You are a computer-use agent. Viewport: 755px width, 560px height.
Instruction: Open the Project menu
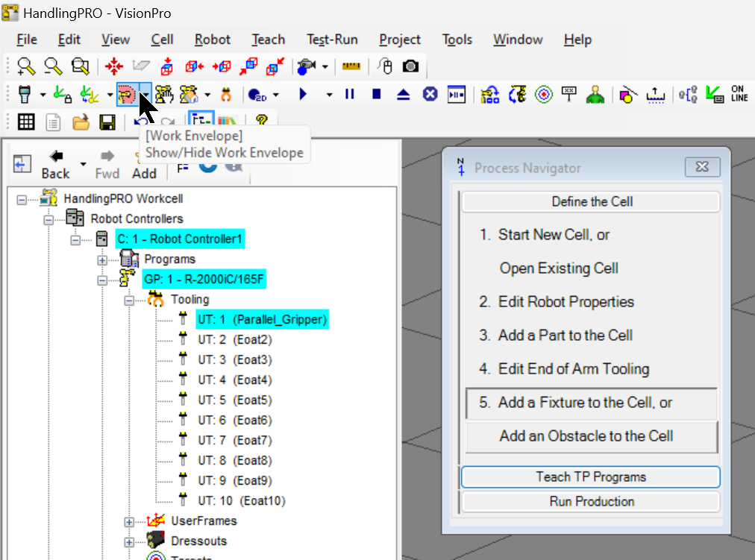(400, 40)
